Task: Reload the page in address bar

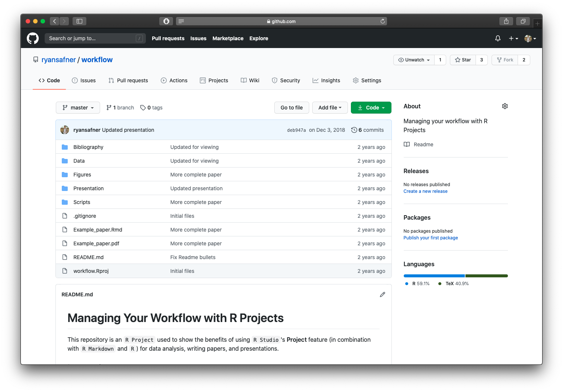Action: 382,21
